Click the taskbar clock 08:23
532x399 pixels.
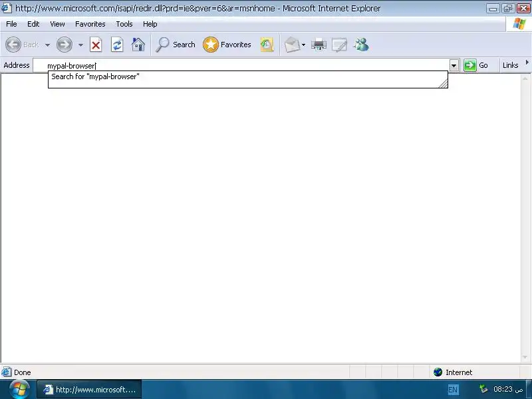[x=508, y=389]
